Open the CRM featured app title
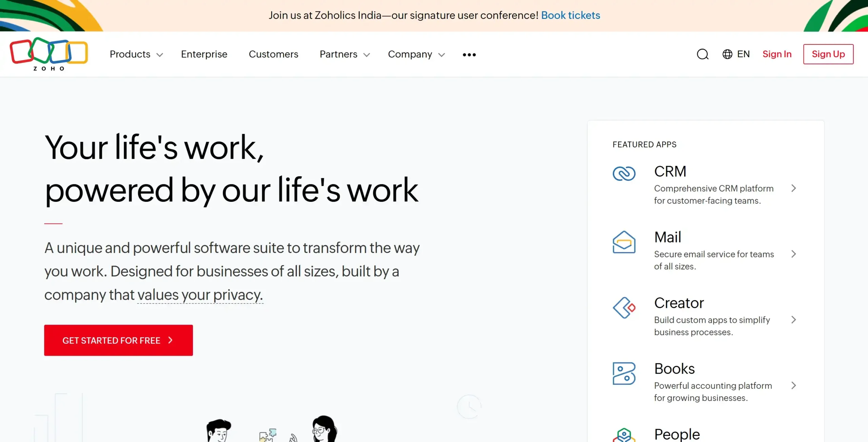 (x=670, y=171)
